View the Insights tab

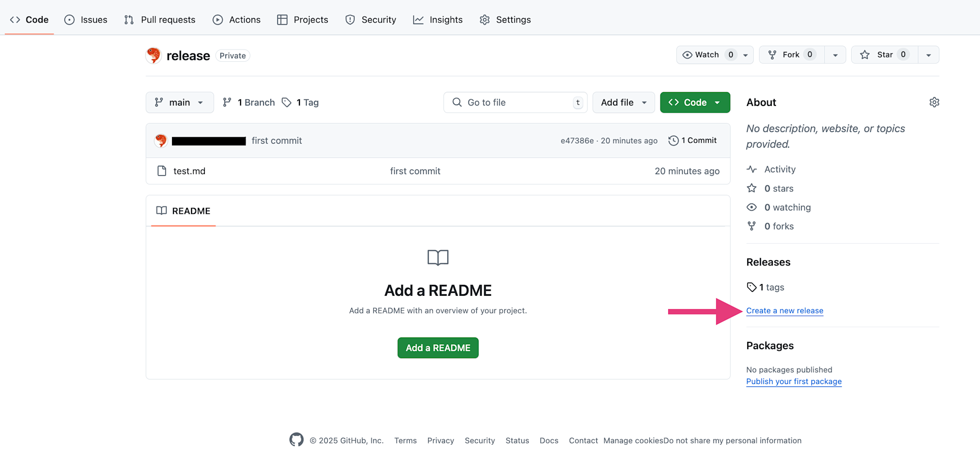[x=438, y=20]
